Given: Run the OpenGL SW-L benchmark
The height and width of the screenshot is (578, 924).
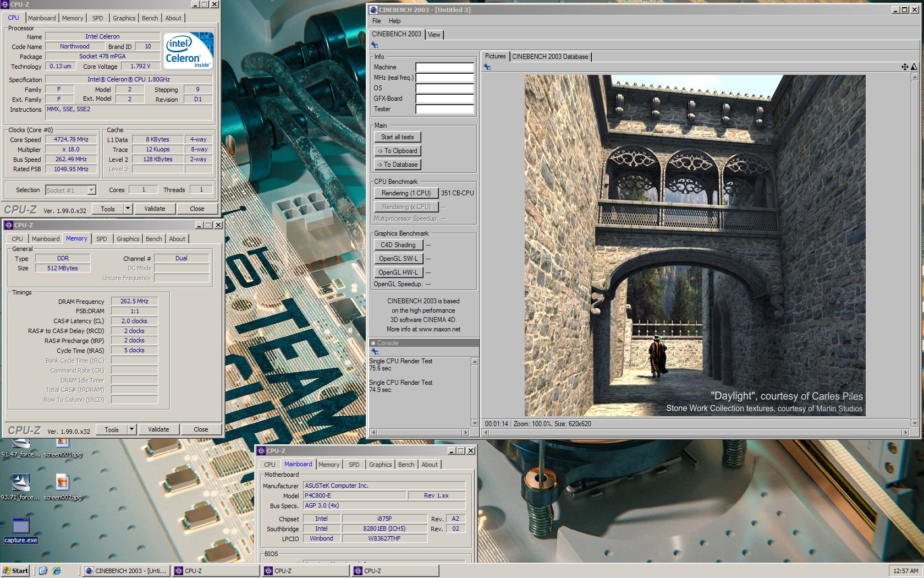Looking at the screenshot, I should coord(398,259).
